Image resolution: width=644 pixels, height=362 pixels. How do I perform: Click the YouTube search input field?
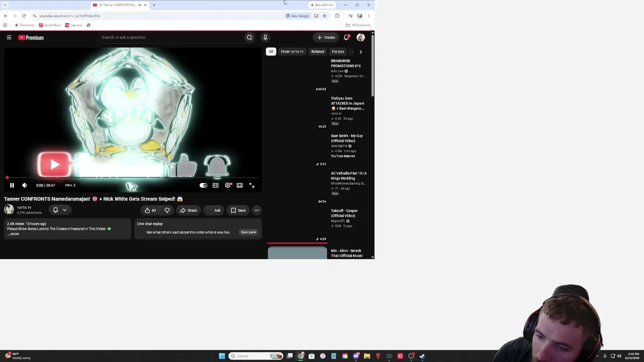coord(171,37)
